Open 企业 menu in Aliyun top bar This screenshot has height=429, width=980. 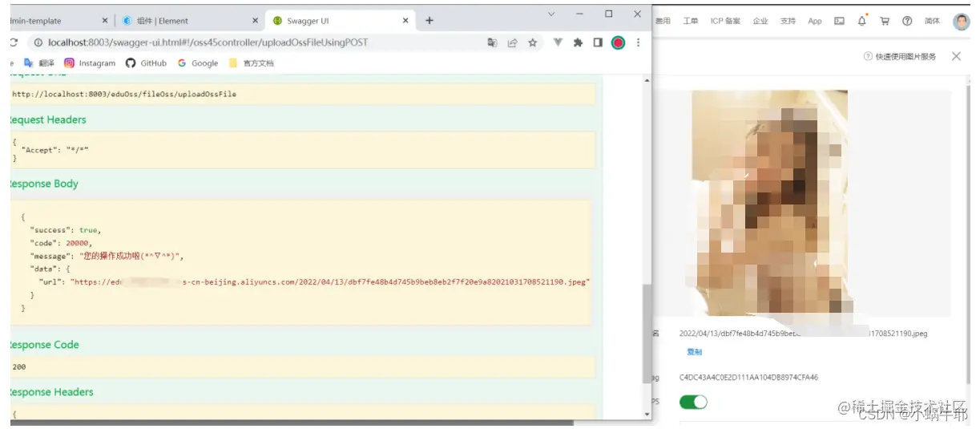[x=760, y=21]
